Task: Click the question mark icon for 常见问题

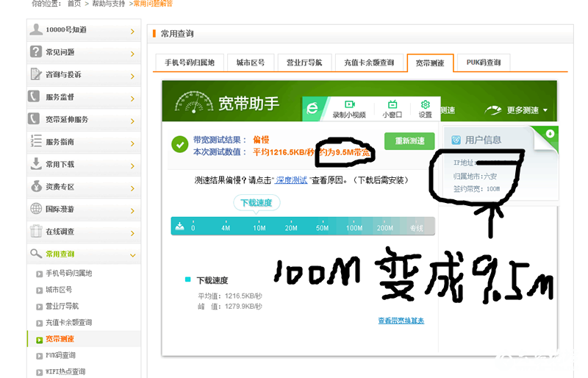Action: (x=36, y=51)
